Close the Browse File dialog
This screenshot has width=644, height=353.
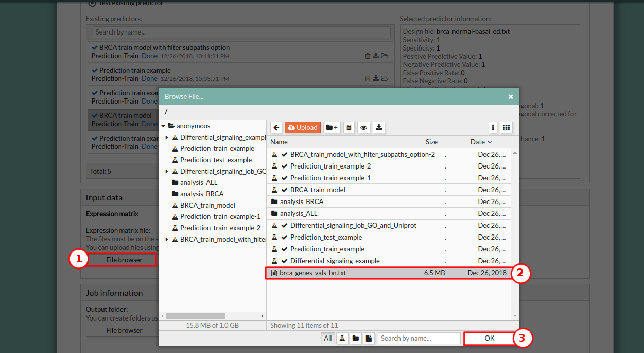coord(510,96)
